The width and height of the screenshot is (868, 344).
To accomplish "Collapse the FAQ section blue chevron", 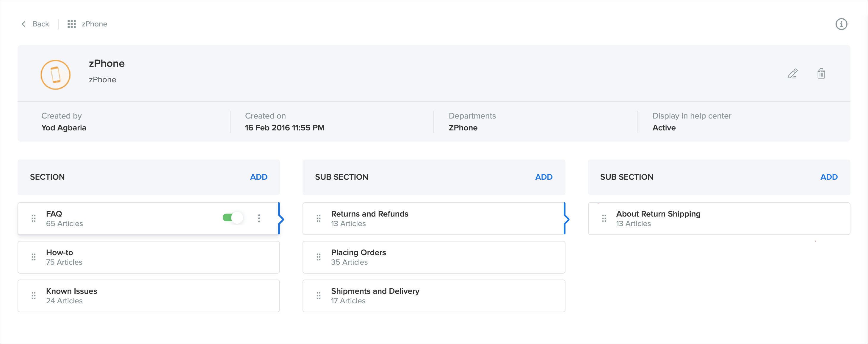I will click(281, 220).
